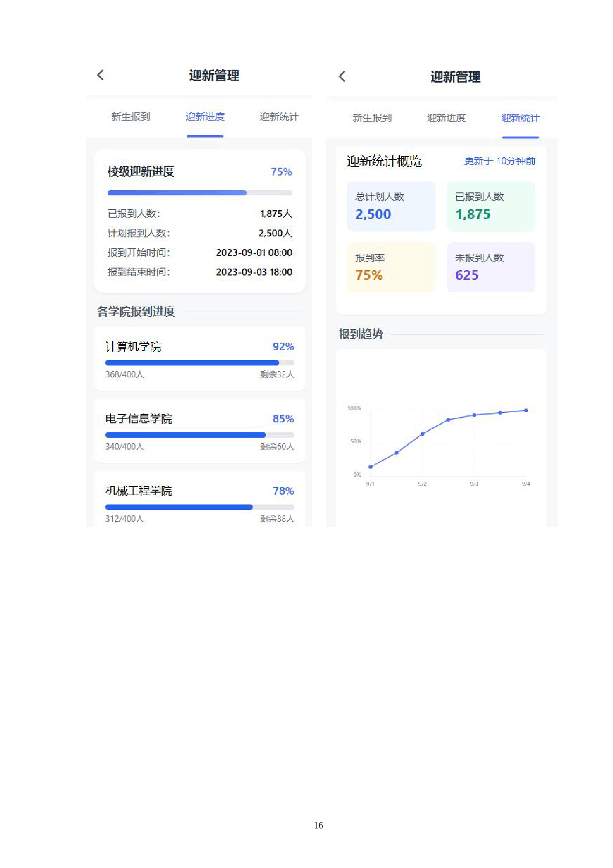The width and height of the screenshot is (613, 868).
Task: Click 312/400人 under 机械工程学院
Action: click(x=125, y=519)
